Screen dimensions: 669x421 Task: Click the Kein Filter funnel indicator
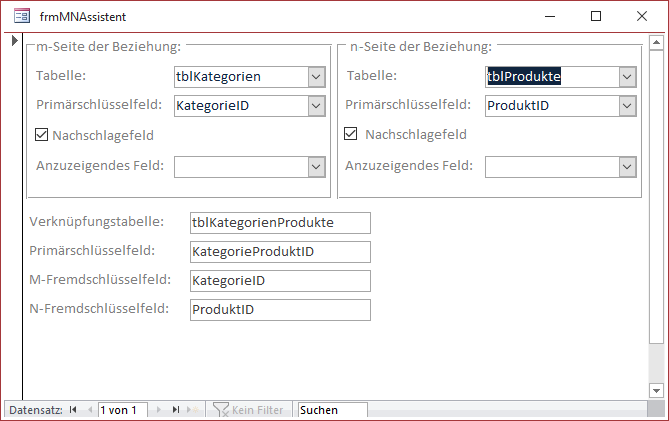248,410
